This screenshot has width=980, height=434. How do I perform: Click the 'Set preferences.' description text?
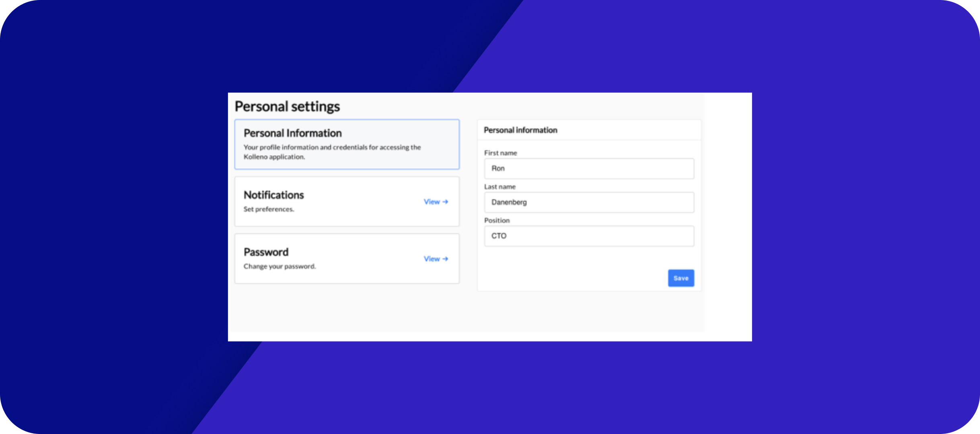tap(269, 209)
